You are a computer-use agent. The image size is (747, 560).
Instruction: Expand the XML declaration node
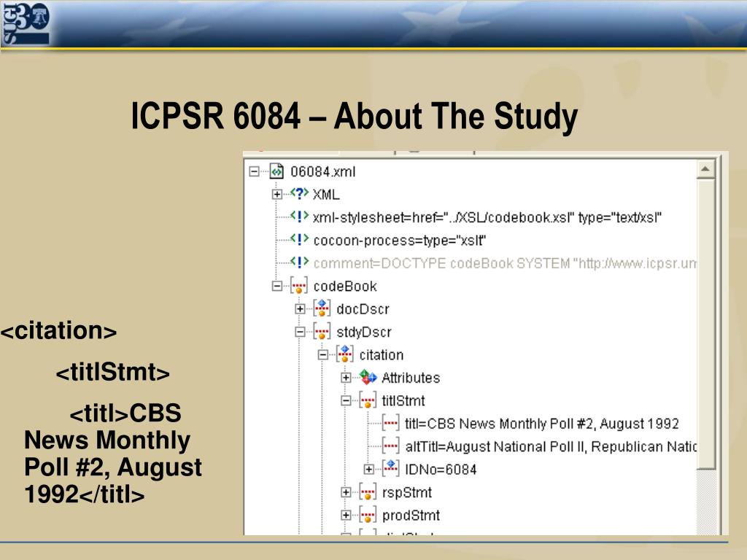coord(276,194)
